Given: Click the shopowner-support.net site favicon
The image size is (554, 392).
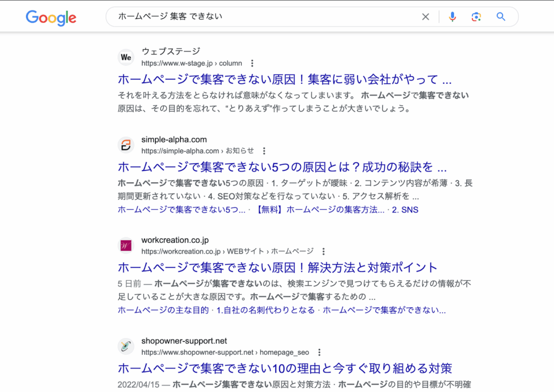Looking at the screenshot, I should tap(126, 346).
